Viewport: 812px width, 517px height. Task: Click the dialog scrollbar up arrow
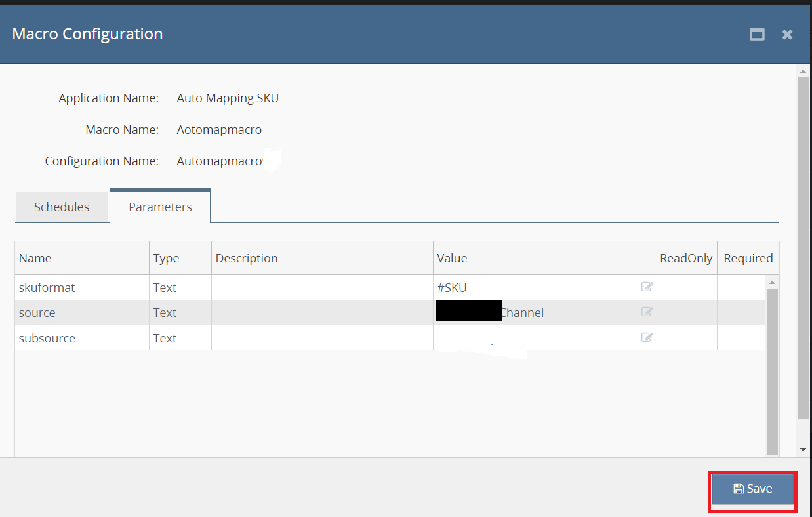click(803, 70)
